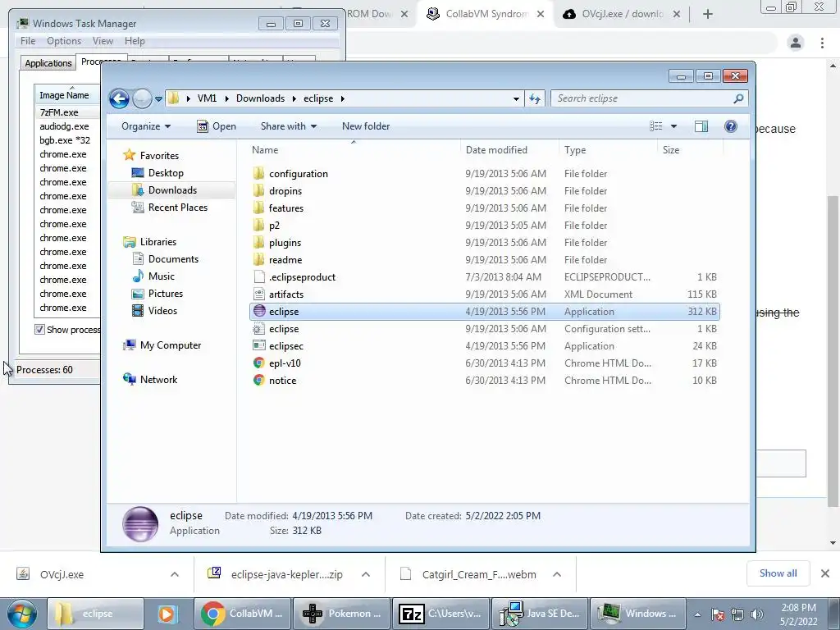
Task: Open the Share with dropdown
Action: click(288, 126)
